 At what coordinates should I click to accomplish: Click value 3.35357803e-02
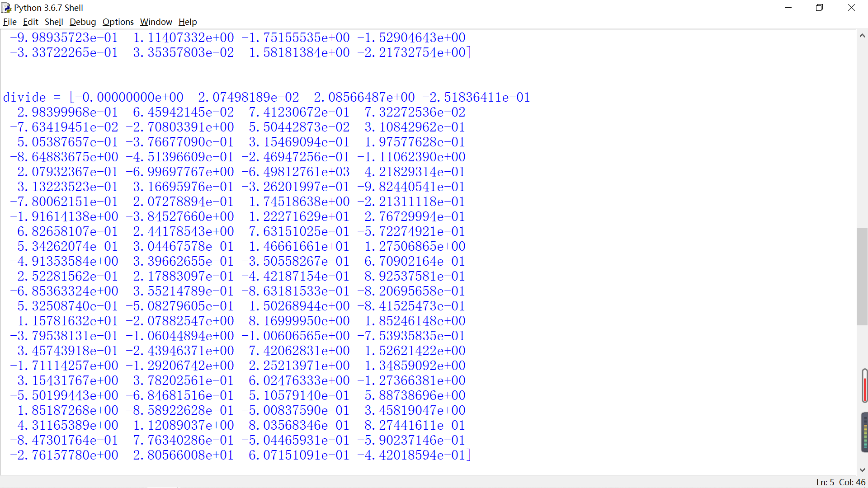tap(184, 52)
